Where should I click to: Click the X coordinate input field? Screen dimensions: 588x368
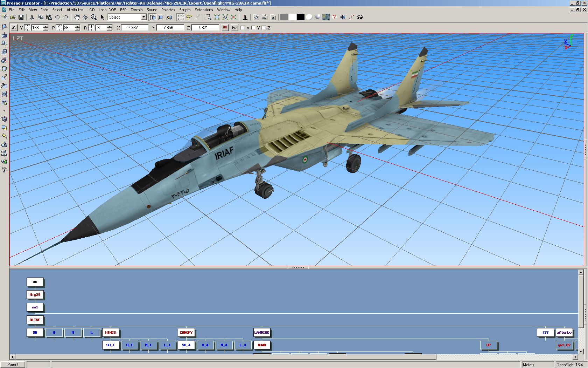pyautogui.click(x=135, y=28)
